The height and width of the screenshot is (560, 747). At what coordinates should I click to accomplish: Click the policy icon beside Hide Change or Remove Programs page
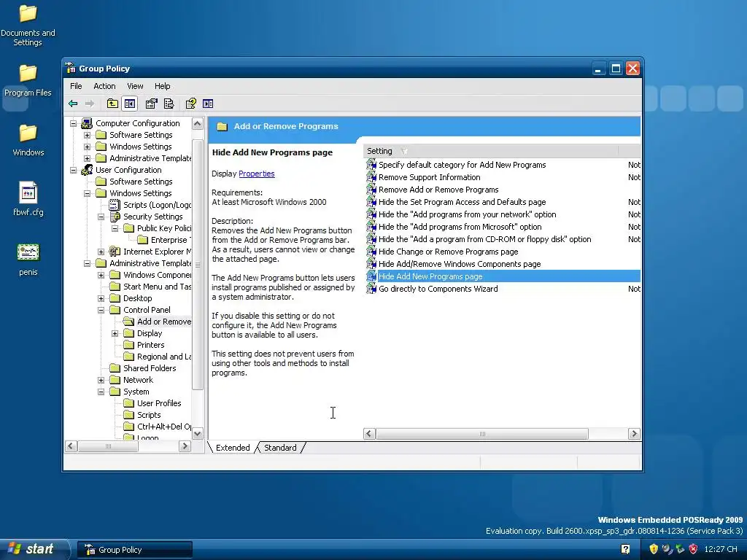[x=371, y=252]
